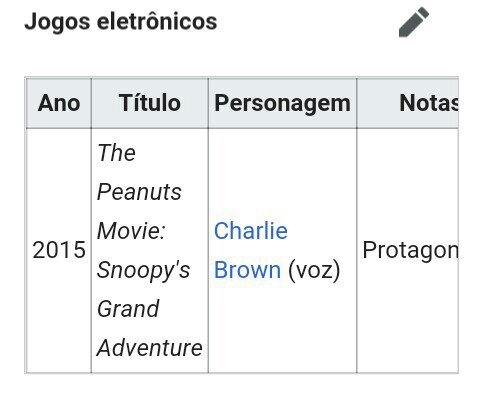Click the italic word The in title

pyautogui.click(x=116, y=153)
